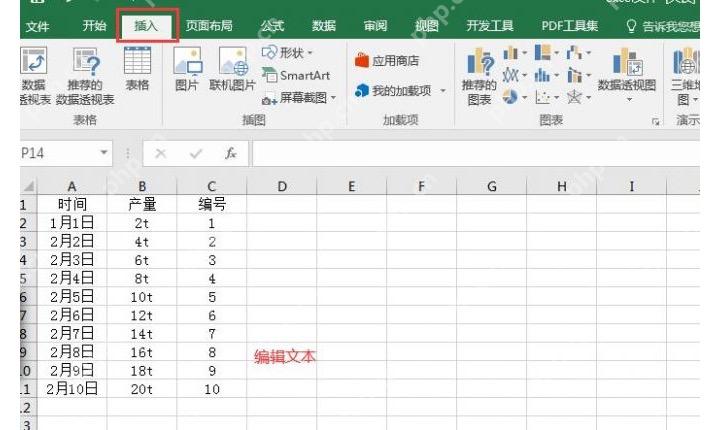Select the 插入 ribbon tab
Viewport: 720px width, 430px height.
click(x=146, y=25)
